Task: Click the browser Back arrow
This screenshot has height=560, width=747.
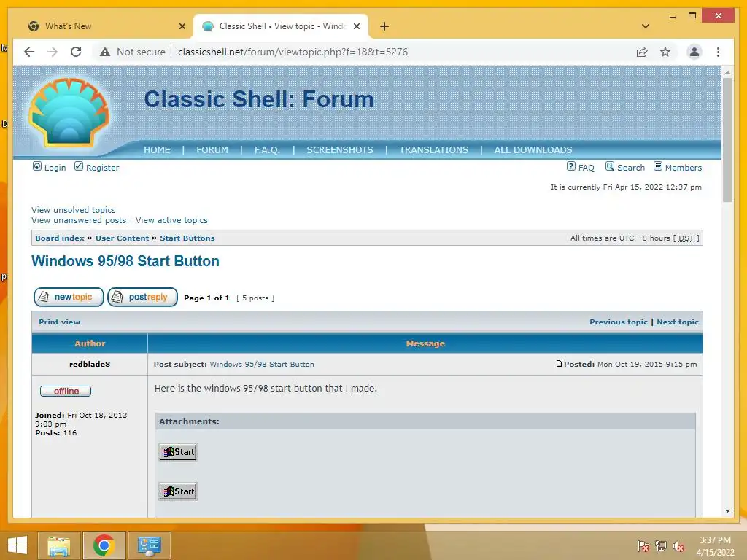Action: 29,52
